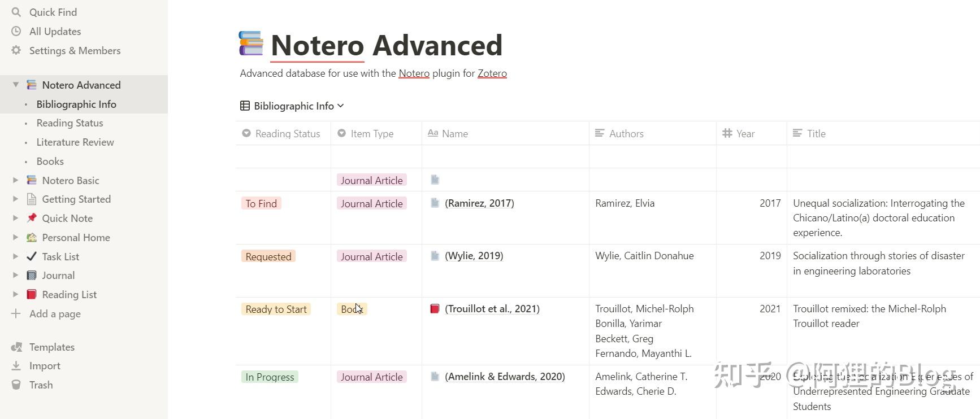This screenshot has width=980, height=419.
Task: Click the Import download icon
Action: 16,366
